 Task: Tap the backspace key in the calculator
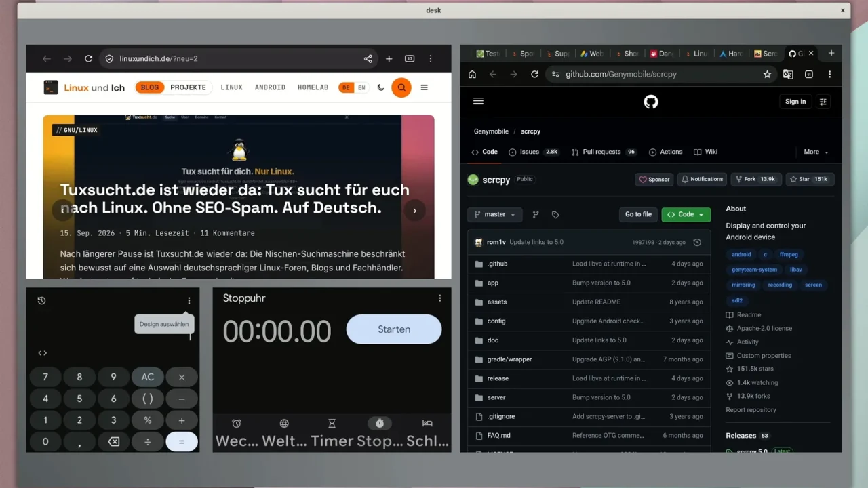pyautogui.click(x=114, y=442)
